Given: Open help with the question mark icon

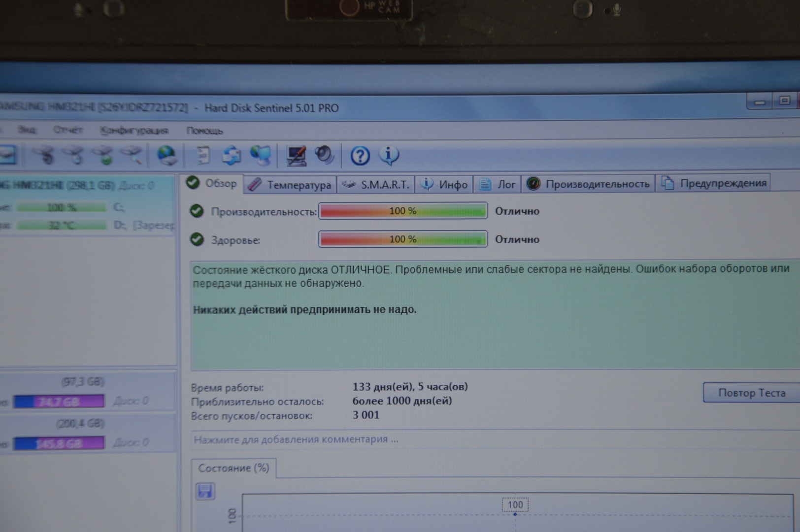Looking at the screenshot, I should 360,156.
